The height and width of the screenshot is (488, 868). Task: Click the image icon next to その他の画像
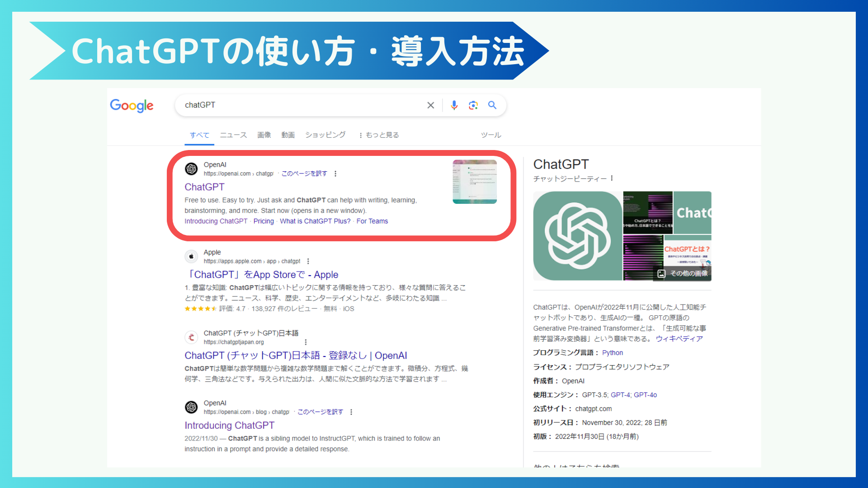tap(661, 273)
